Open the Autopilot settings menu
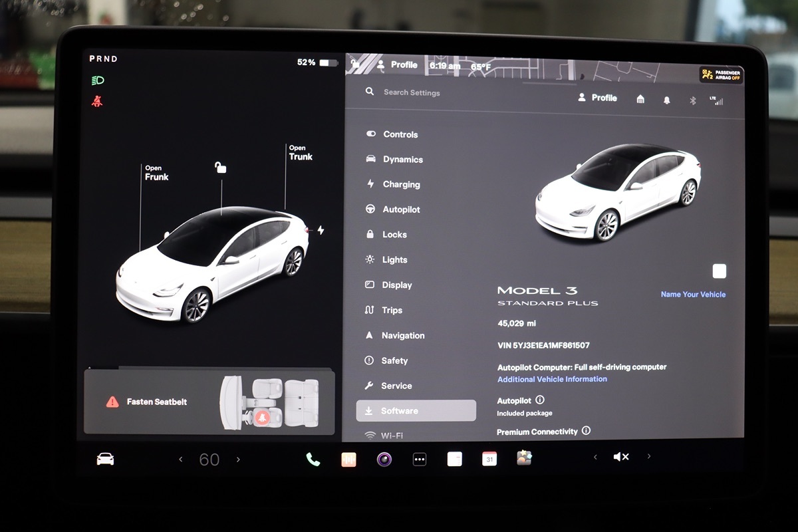The height and width of the screenshot is (532, 798). [393, 209]
